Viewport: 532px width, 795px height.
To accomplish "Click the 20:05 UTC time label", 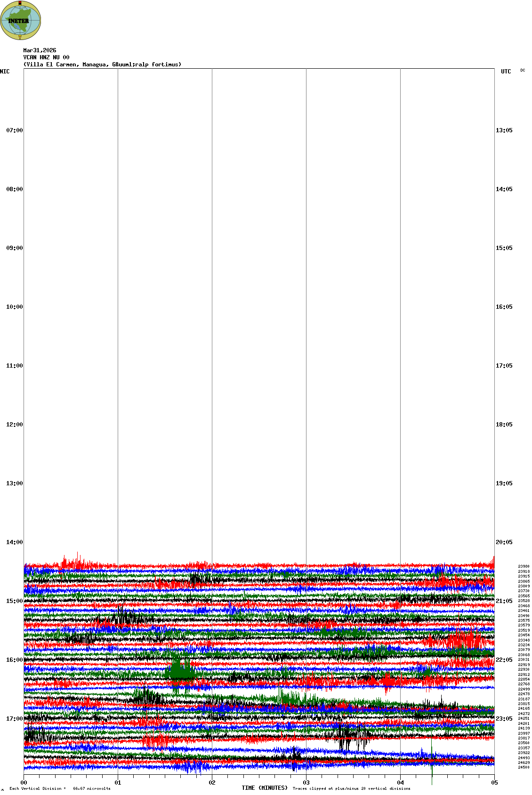I will 504,542.
